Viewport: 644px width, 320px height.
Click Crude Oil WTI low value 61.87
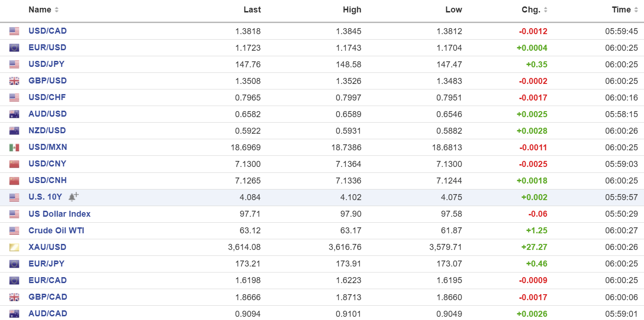click(x=451, y=231)
